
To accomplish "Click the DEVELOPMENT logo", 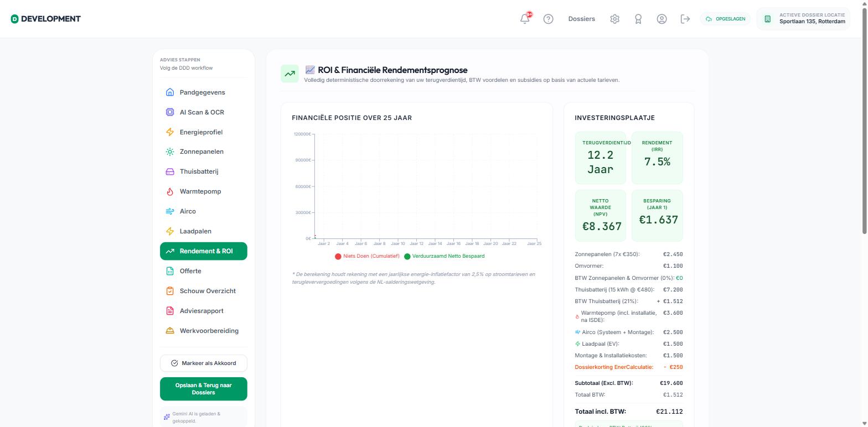I will pyautogui.click(x=45, y=19).
